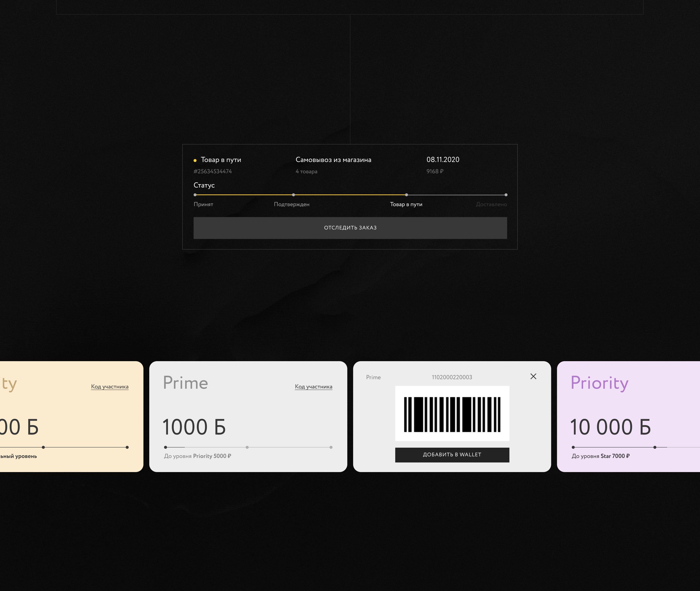Click the 10 000 Б points balance
Image resolution: width=700 pixels, height=591 pixels.
[610, 427]
